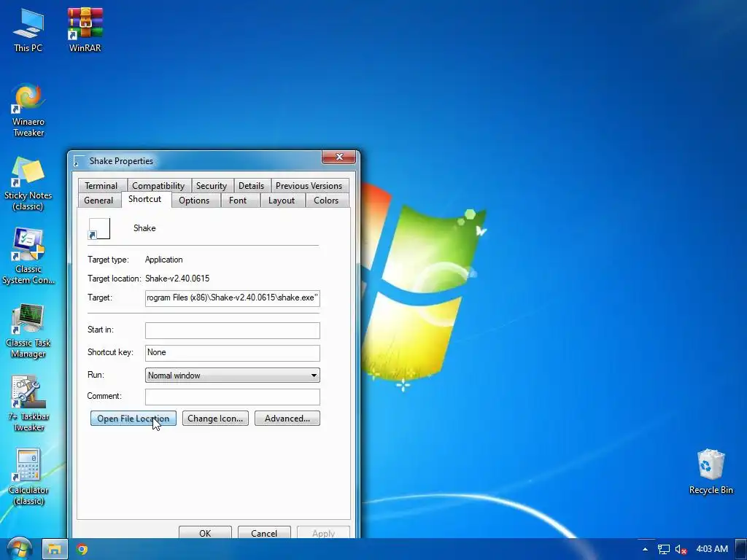This screenshot has width=747, height=560.
Task: Select the Classic Task Manager icon
Action: click(x=28, y=331)
